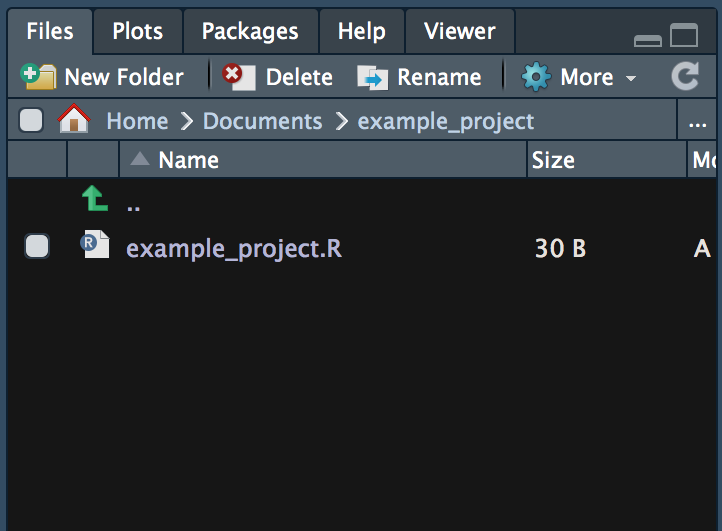Go up using the green arrow
722x531 pixels.
[x=95, y=198]
